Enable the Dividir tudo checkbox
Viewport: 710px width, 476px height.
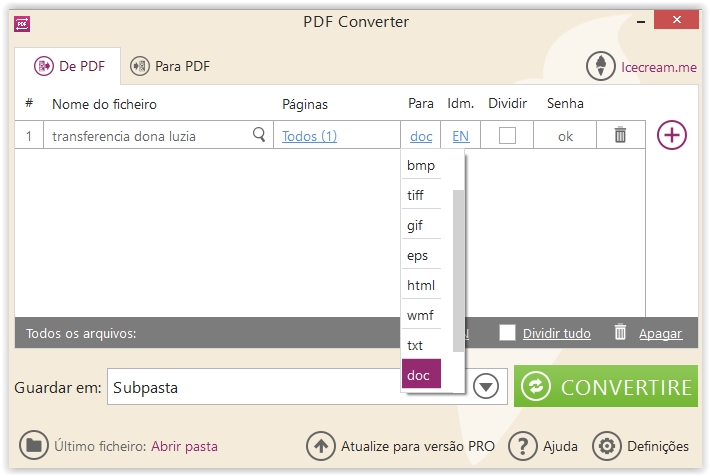click(x=507, y=332)
